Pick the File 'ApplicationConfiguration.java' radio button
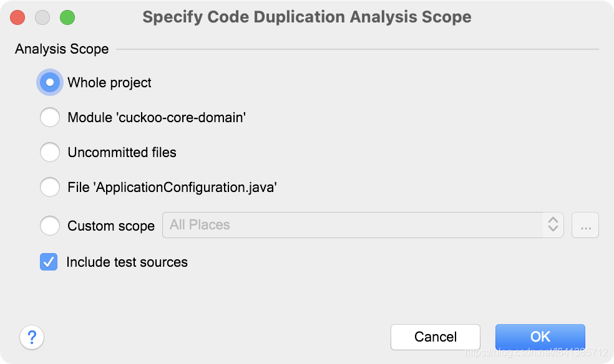Image resolution: width=614 pixels, height=364 pixels. coord(50,187)
